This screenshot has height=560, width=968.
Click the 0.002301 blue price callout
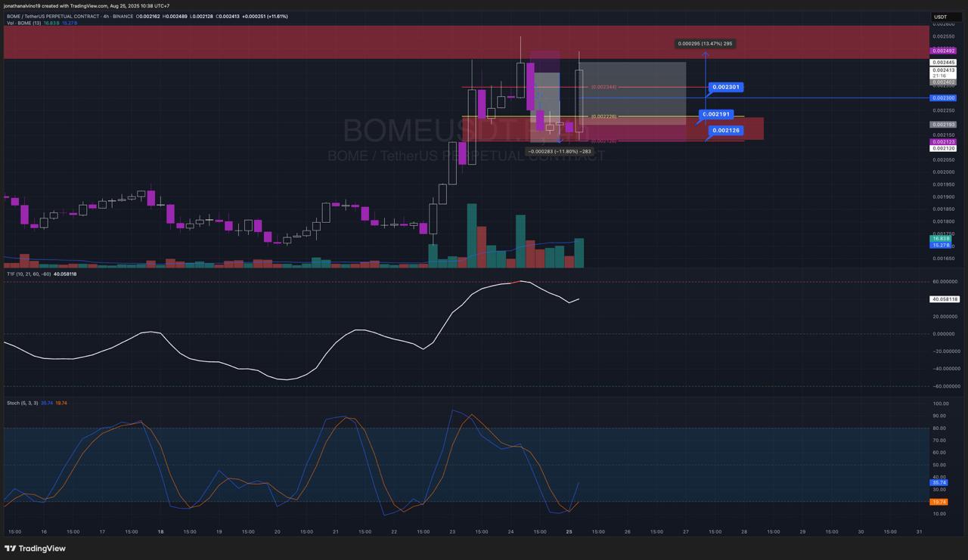[x=726, y=88]
